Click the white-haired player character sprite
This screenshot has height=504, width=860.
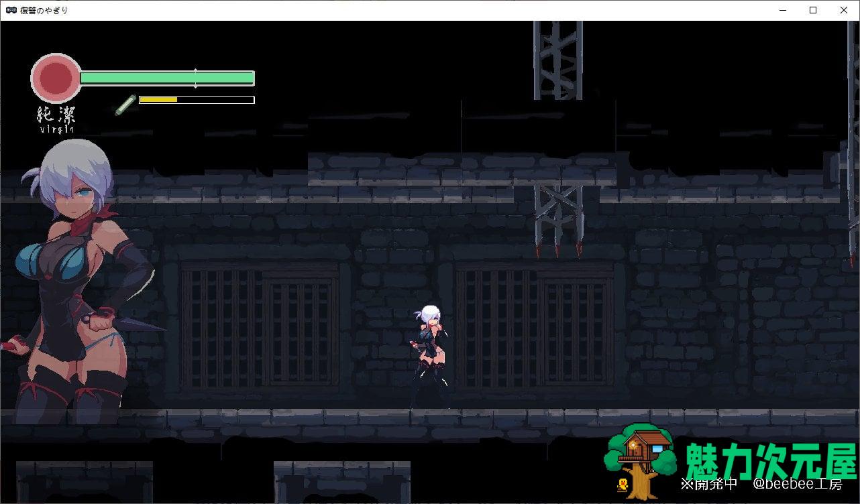point(429,354)
